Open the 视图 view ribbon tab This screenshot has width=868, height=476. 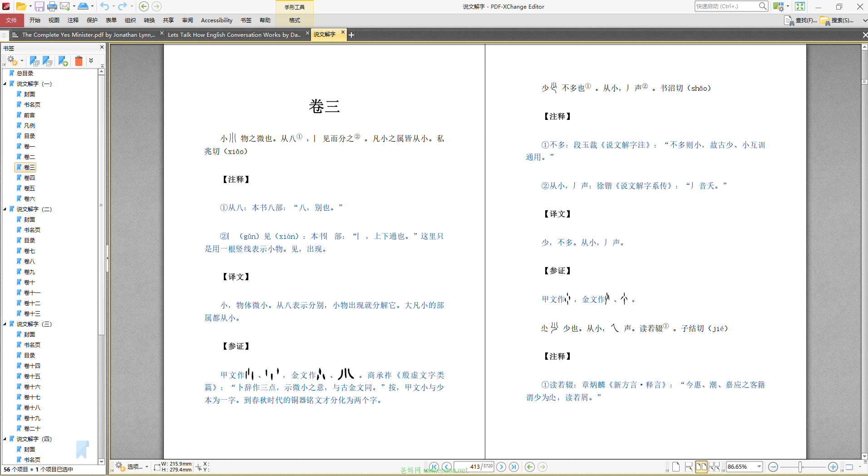coord(54,20)
